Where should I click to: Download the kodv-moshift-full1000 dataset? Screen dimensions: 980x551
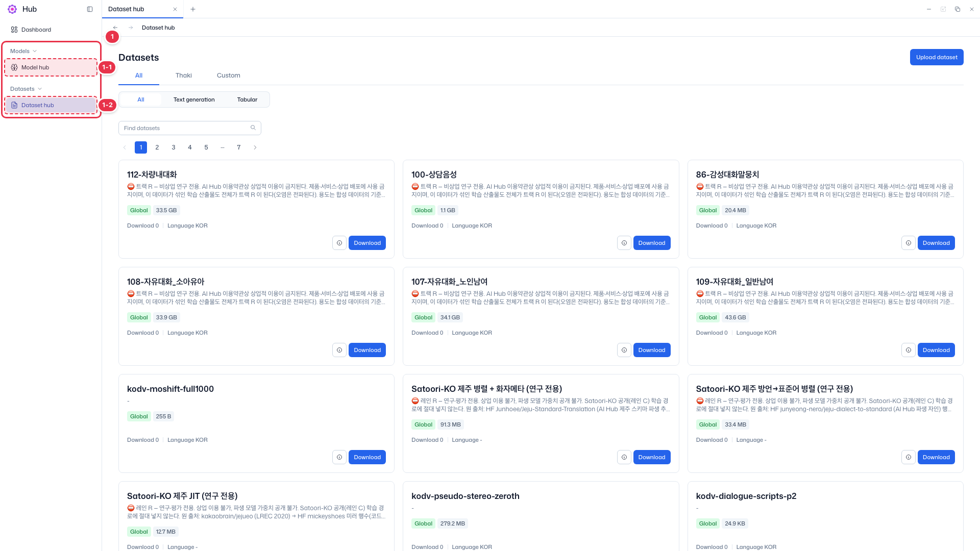(x=367, y=457)
